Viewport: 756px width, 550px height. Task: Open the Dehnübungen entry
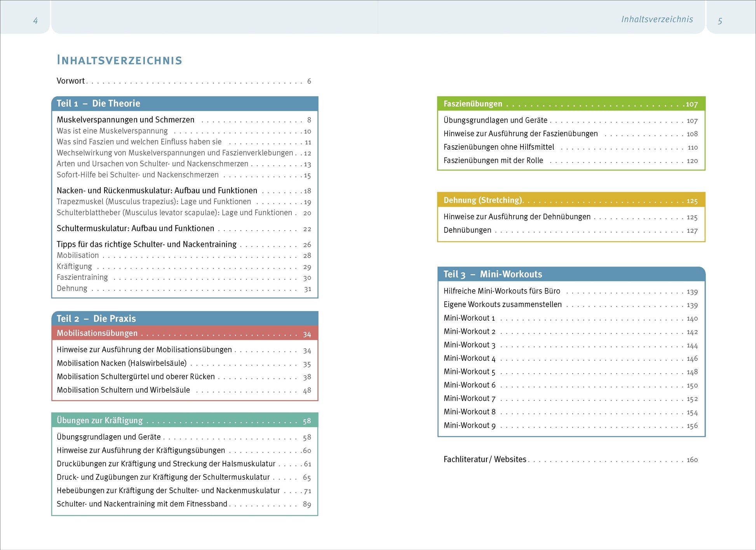point(467,230)
